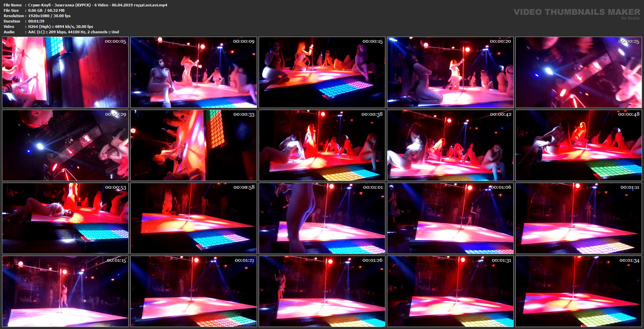The width and height of the screenshot is (644, 329).
Task: Choose the thumbnail at 00:01:21
Action: [194, 291]
